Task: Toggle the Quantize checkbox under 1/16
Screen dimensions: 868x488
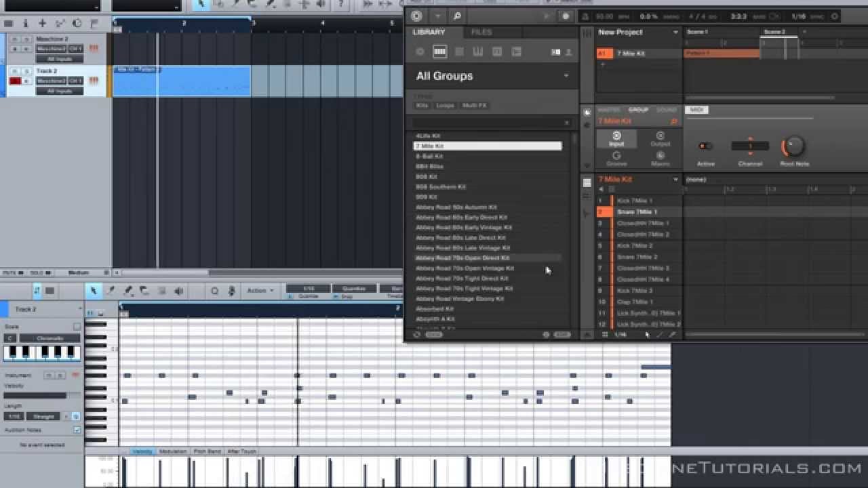Action: [x=292, y=296]
